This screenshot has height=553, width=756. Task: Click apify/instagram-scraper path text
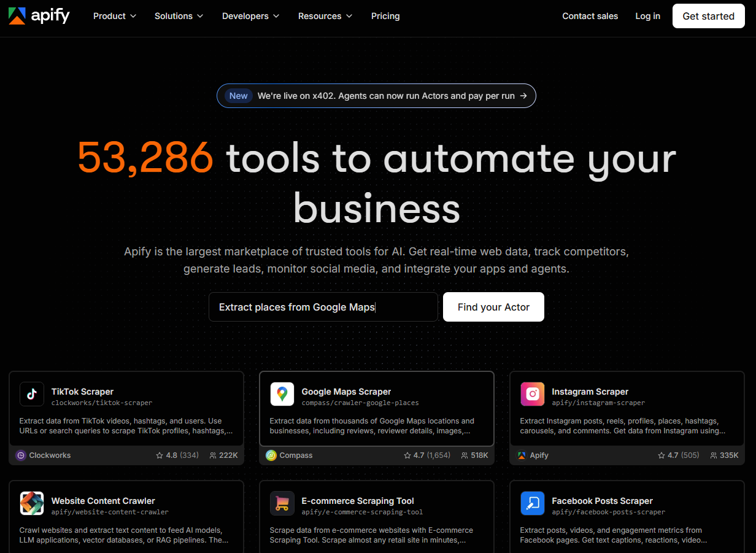pyautogui.click(x=598, y=403)
